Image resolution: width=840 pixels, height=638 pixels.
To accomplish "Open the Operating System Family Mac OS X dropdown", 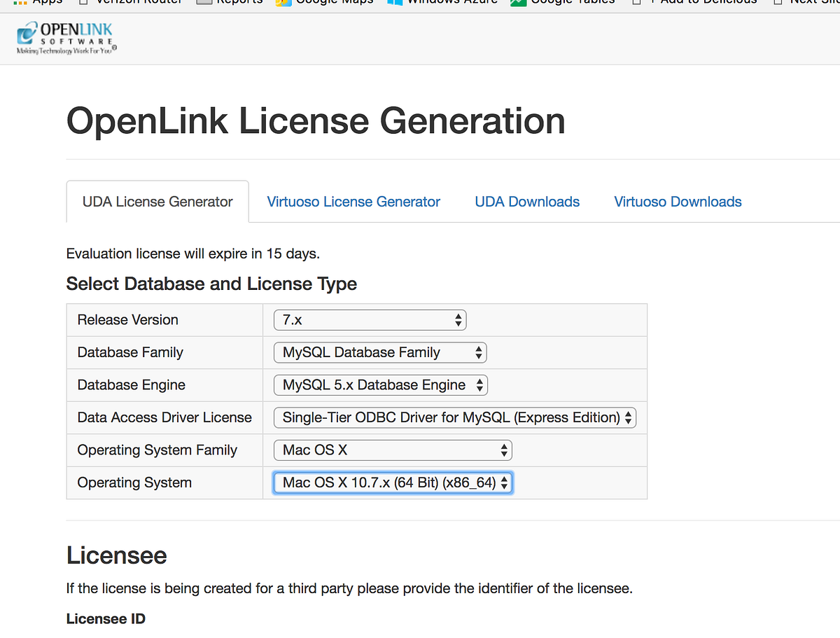I will tap(393, 450).
